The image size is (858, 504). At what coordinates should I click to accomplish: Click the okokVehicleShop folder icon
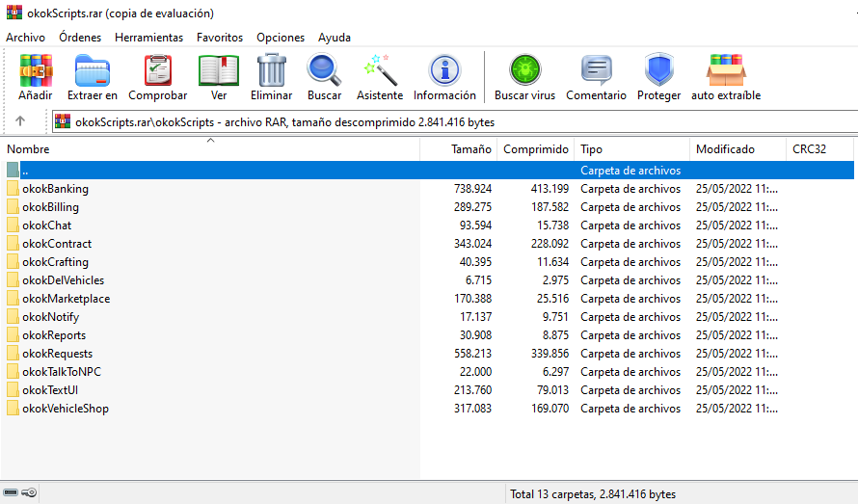pyautogui.click(x=13, y=409)
